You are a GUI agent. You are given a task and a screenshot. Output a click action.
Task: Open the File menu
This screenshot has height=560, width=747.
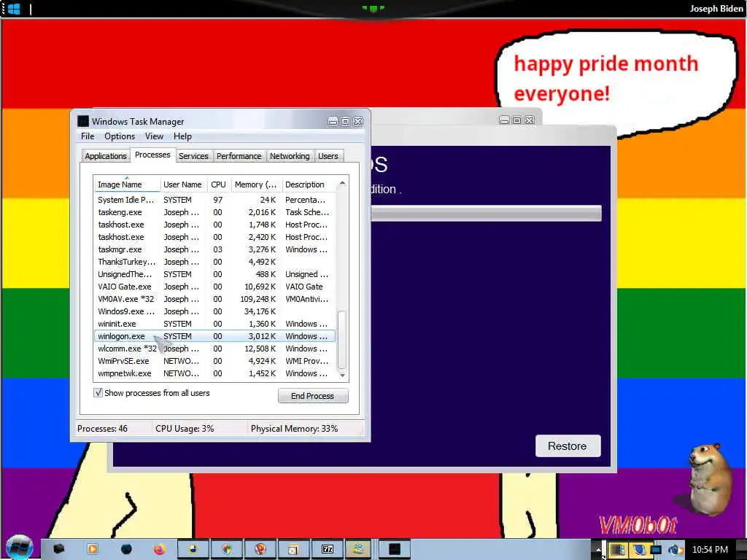[x=88, y=136]
